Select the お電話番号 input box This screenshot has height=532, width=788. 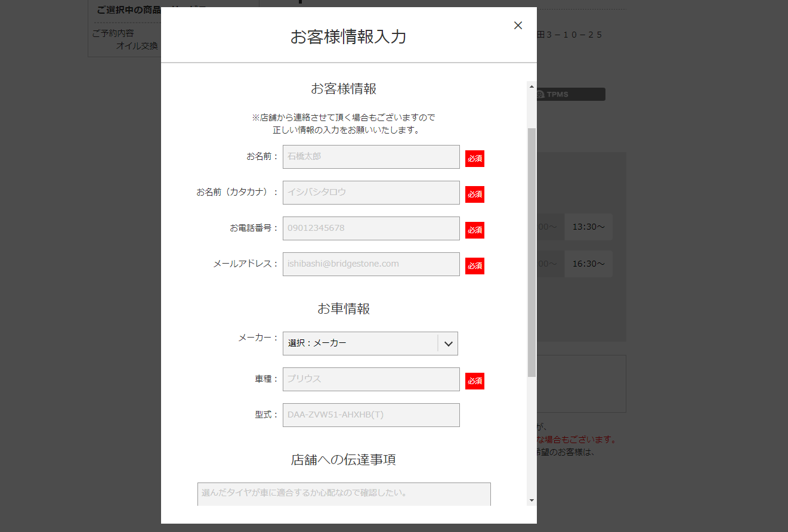(x=371, y=228)
